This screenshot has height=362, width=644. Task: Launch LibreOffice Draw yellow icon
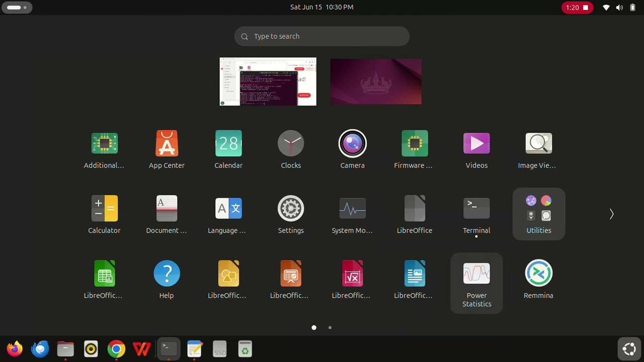[228, 280]
